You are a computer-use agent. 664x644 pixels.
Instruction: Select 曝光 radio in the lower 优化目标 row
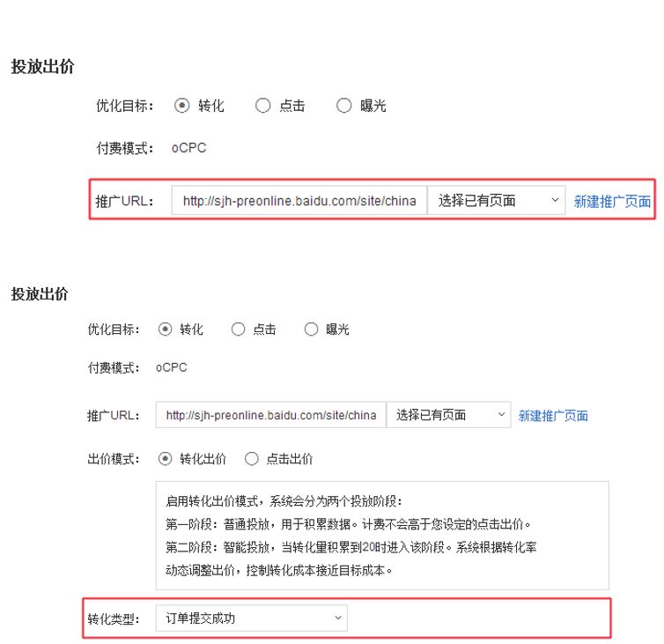311,329
